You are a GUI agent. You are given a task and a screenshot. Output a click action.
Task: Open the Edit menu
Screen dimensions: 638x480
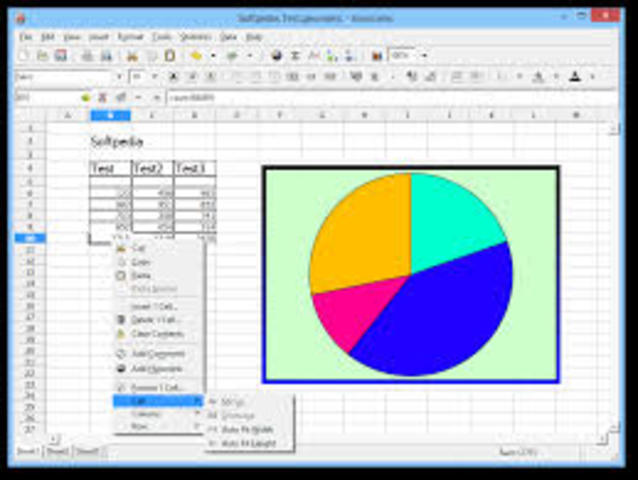48,37
